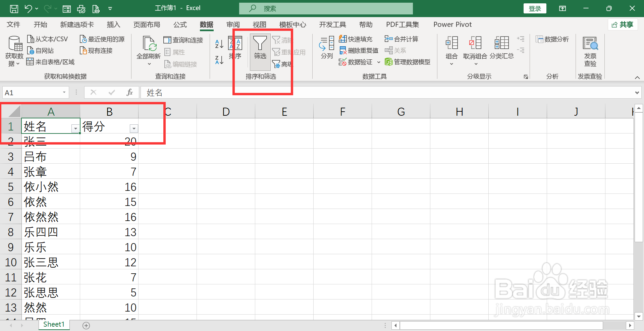Open Queries & Connections (查询和连接) pane
The height and width of the screenshot is (331, 644).
[183, 40]
